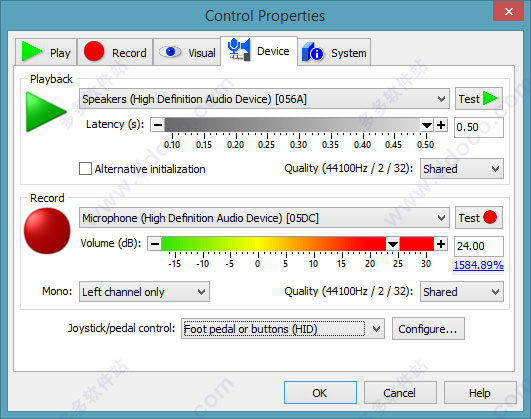The height and width of the screenshot is (419, 531).
Task: Open the Joystick/pedal control dropdown
Action: tap(283, 329)
